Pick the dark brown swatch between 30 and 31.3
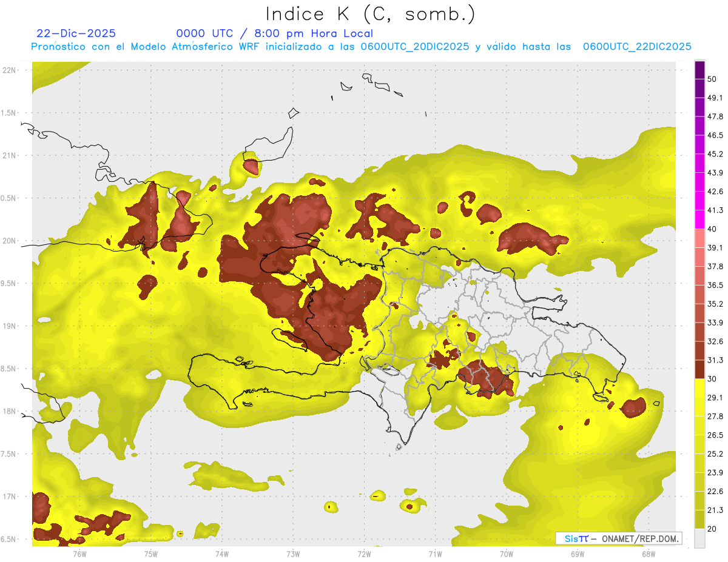The width and height of the screenshot is (728, 562). pyautogui.click(x=700, y=369)
